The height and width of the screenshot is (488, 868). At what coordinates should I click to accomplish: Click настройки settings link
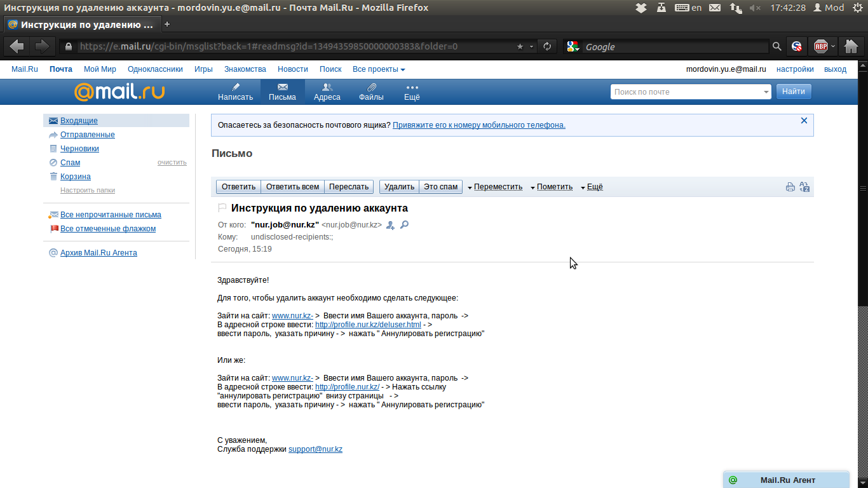coord(795,69)
